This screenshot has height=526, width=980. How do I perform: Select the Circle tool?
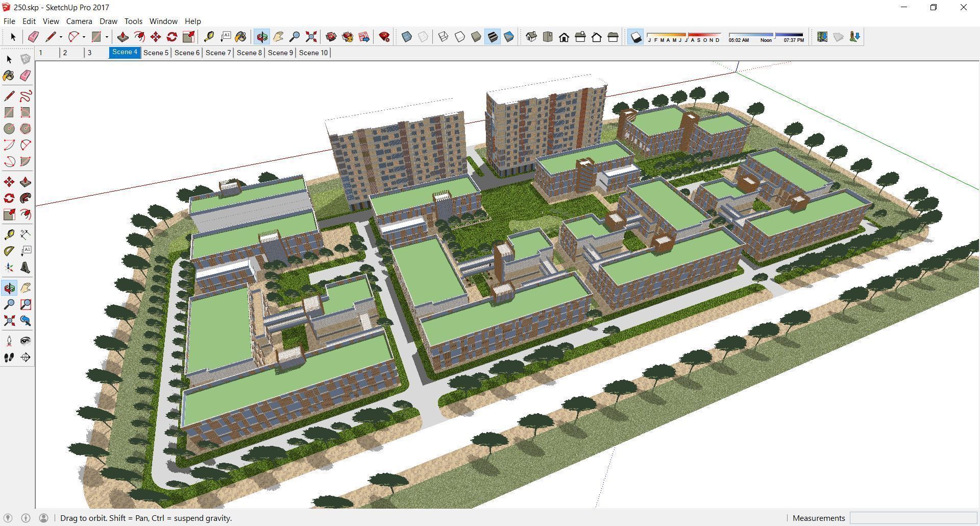click(x=9, y=129)
